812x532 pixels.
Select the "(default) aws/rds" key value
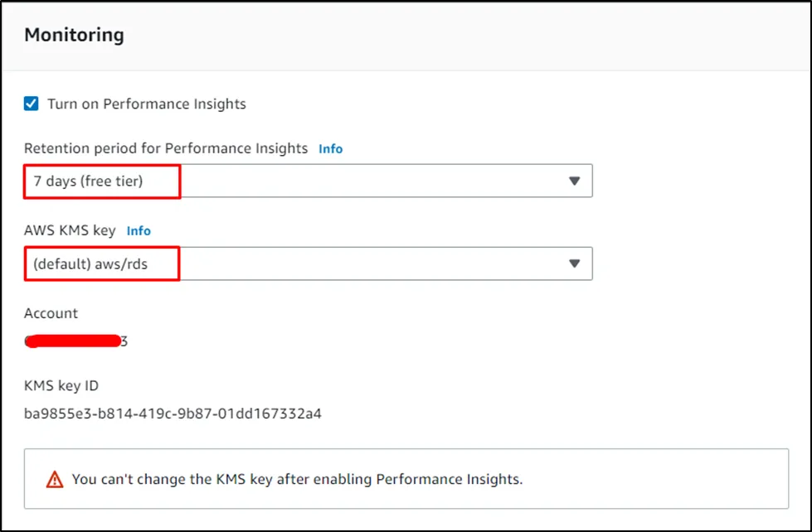(93, 264)
